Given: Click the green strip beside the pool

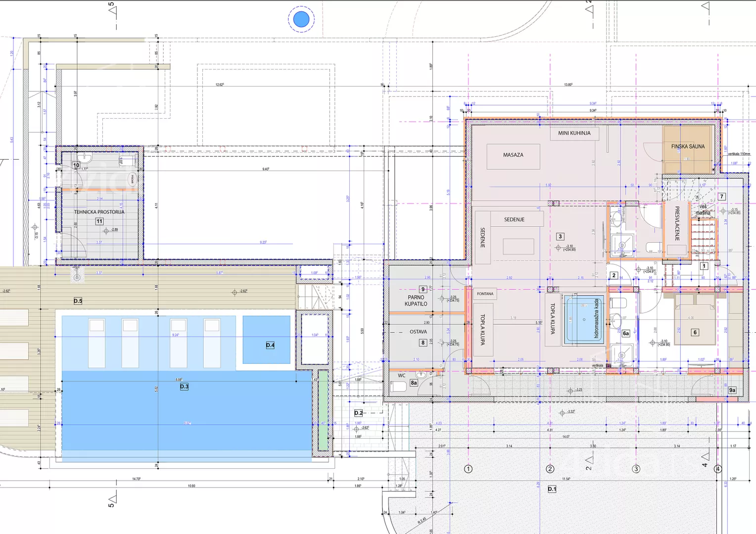Looking at the screenshot, I should pos(323,410).
